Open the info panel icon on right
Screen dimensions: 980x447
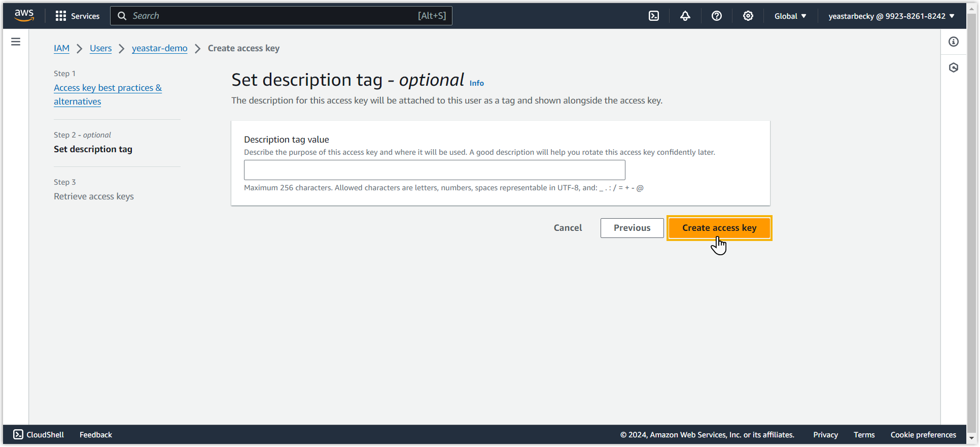(x=954, y=42)
